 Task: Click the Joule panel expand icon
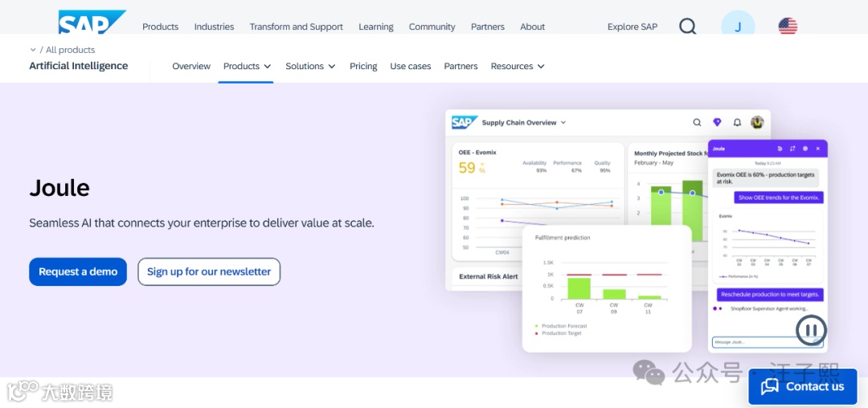[x=792, y=149]
